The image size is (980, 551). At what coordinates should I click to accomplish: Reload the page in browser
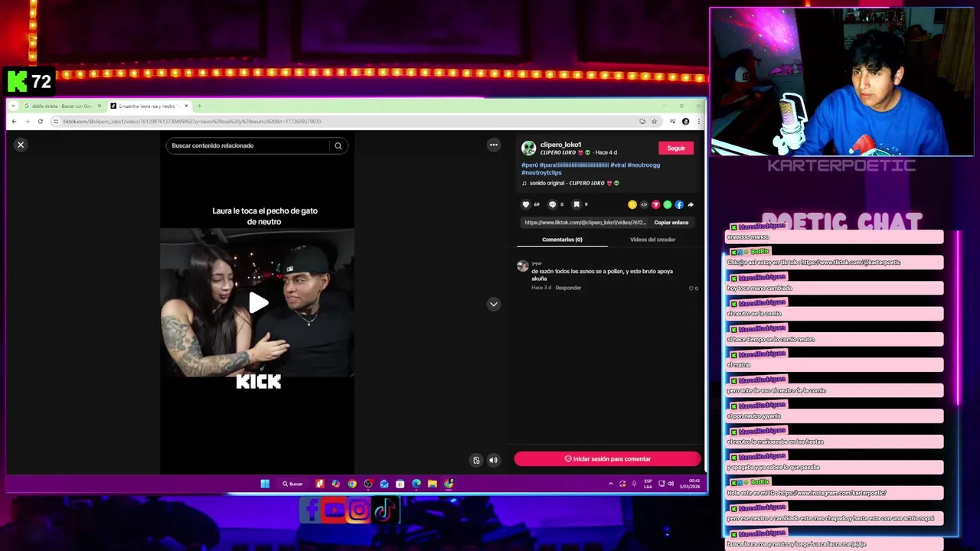point(40,121)
